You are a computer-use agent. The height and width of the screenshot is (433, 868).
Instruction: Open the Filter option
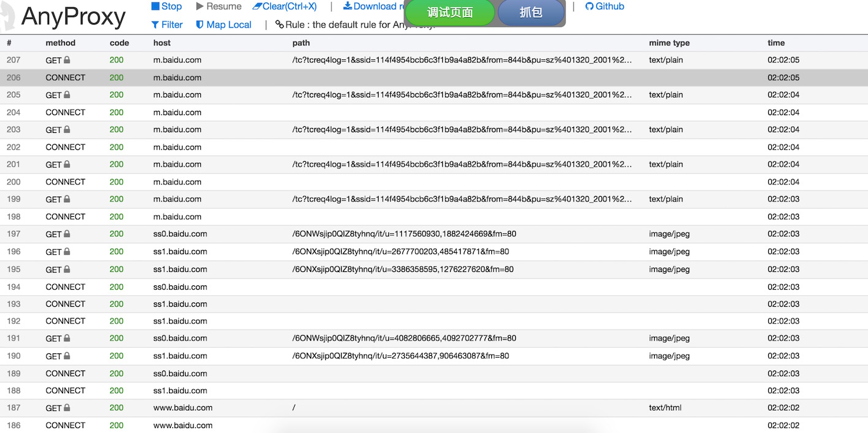tap(167, 24)
